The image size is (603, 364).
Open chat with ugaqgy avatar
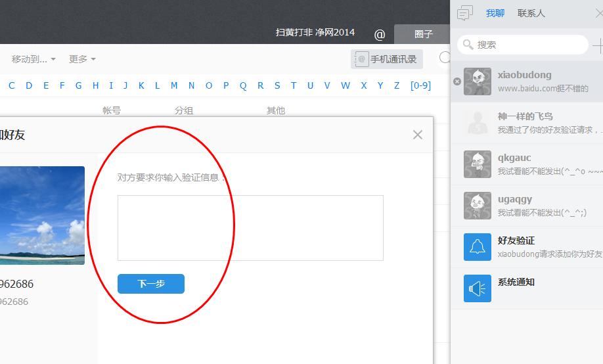pyautogui.click(x=478, y=206)
